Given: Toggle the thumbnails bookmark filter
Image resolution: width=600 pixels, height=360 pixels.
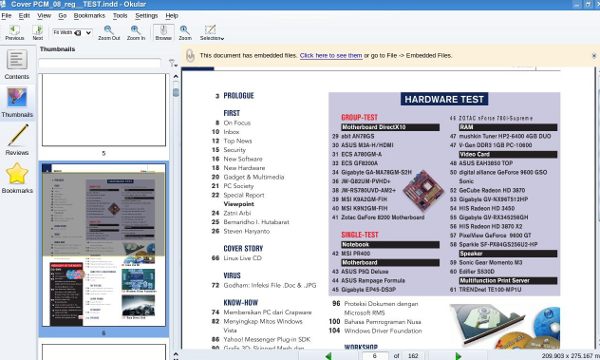Looking at the screenshot, I should [x=173, y=63].
